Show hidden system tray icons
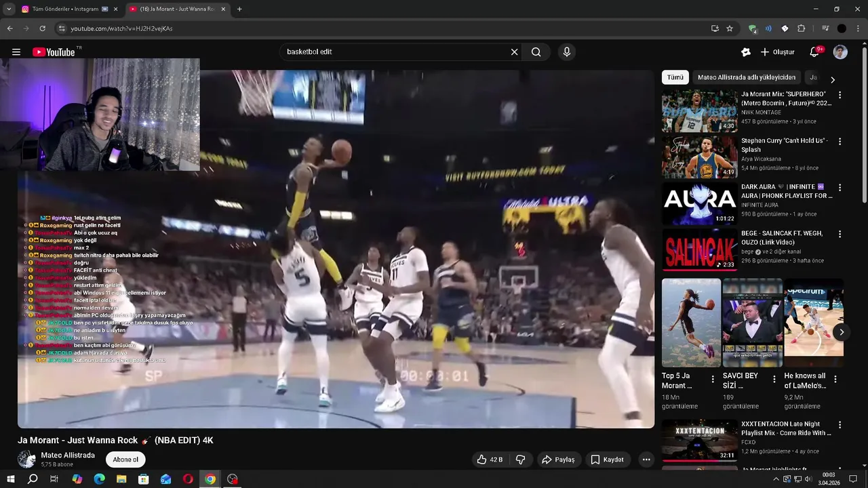Screen dimensions: 868x488 point(776,479)
